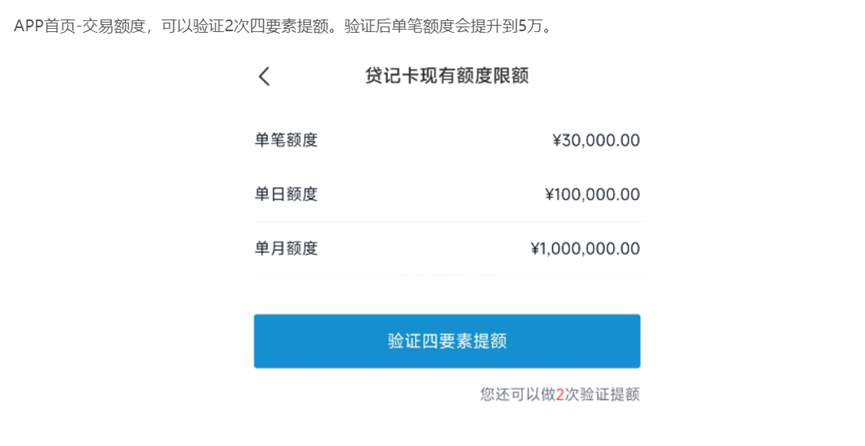Click the word APP starting the instruction
This screenshot has width=865, height=446.
(x=29, y=26)
